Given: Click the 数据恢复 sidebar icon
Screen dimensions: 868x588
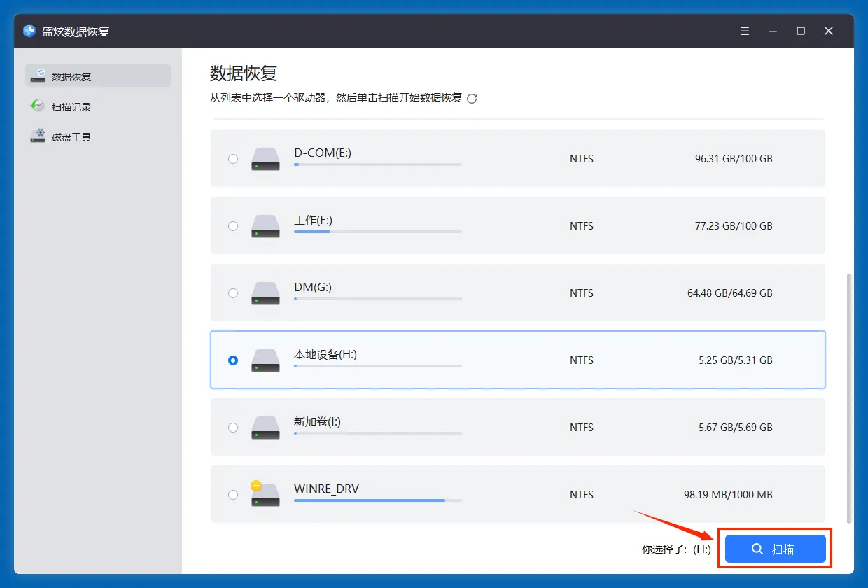Looking at the screenshot, I should tap(38, 76).
